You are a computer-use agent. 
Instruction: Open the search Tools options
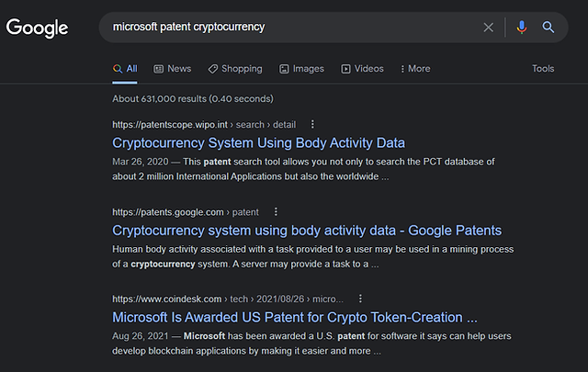(543, 69)
